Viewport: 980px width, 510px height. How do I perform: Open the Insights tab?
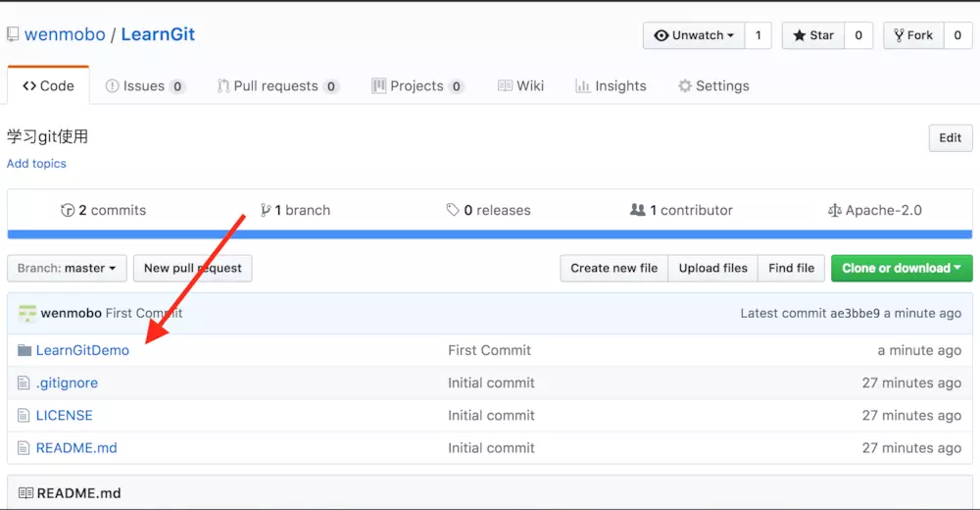tap(611, 85)
